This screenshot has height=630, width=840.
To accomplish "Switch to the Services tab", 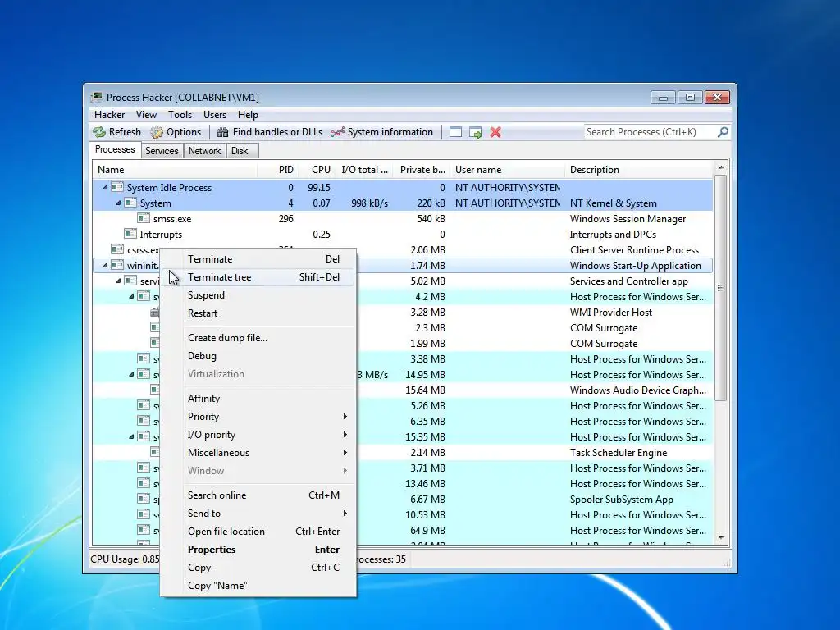I will 162,151.
